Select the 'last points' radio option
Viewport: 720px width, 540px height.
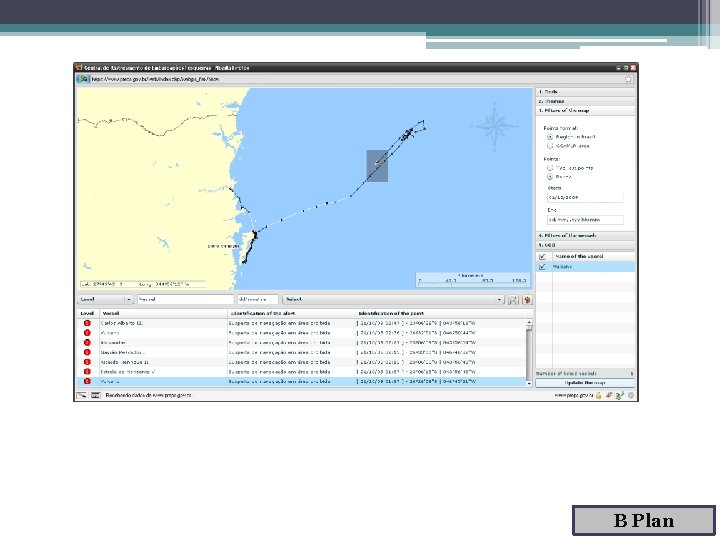point(550,168)
